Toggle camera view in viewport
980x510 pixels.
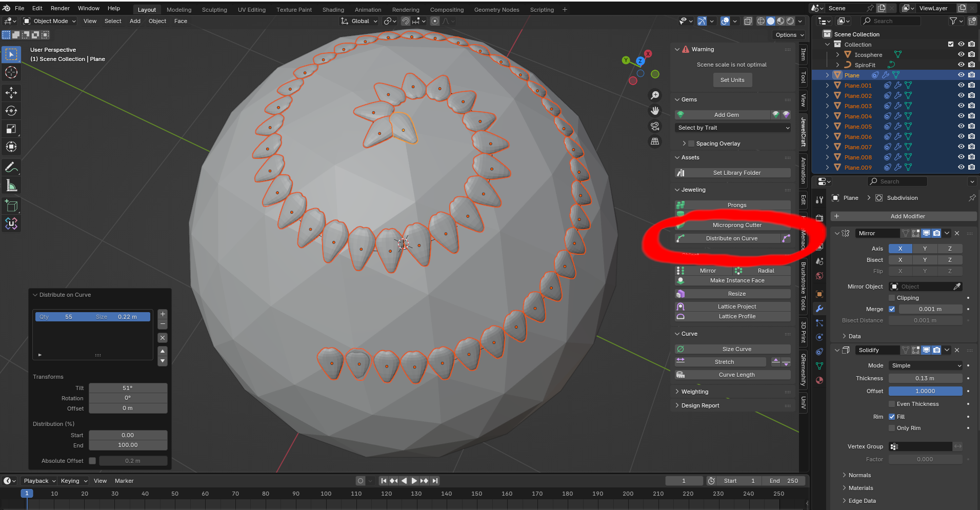(x=655, y=126)
